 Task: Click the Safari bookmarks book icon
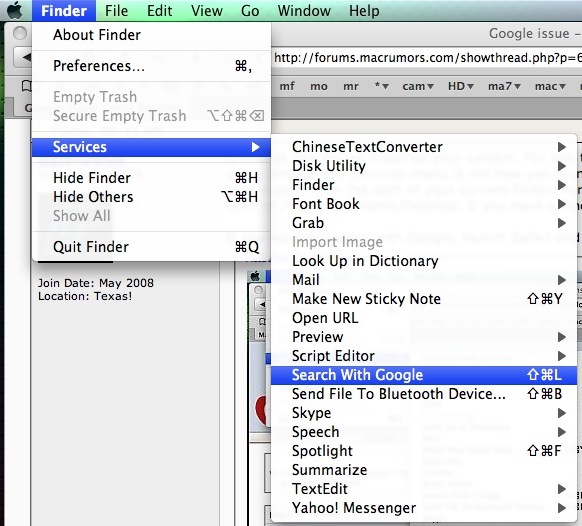(x=26, y=86)
